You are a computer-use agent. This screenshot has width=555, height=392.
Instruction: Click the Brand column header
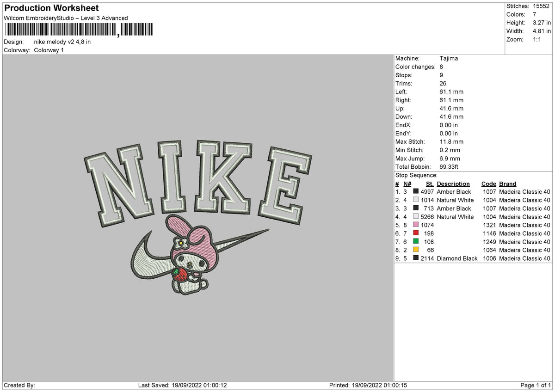[x=507, y=184]
